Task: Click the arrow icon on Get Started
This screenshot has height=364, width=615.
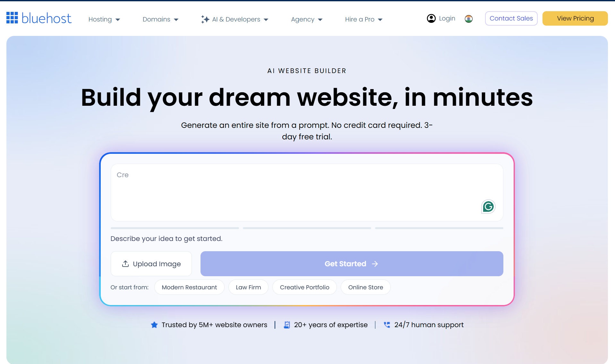Action: [x=375, y=264]
